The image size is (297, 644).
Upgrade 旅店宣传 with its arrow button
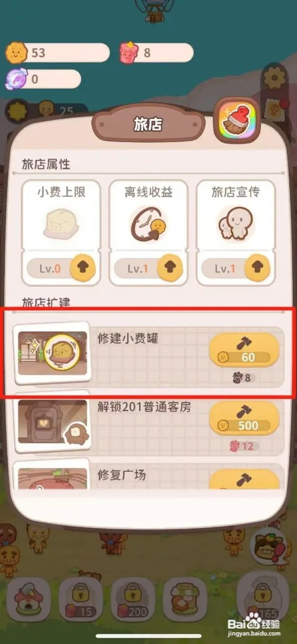click(x=258, y=268)
